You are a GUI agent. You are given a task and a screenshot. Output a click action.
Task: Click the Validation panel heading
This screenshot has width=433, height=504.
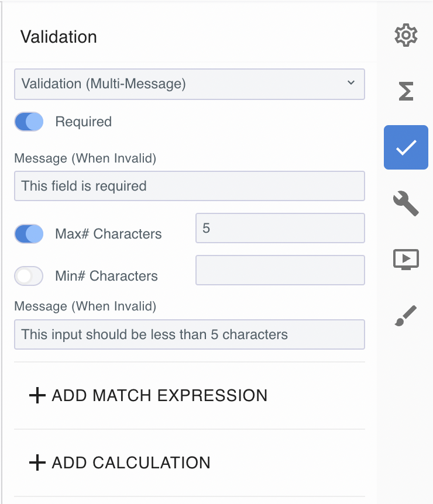[59, 37]
